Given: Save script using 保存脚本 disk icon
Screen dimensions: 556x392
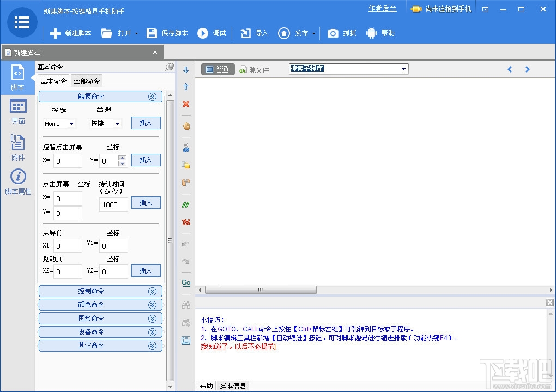Looking at the screenshot, I should coord(152,33).
